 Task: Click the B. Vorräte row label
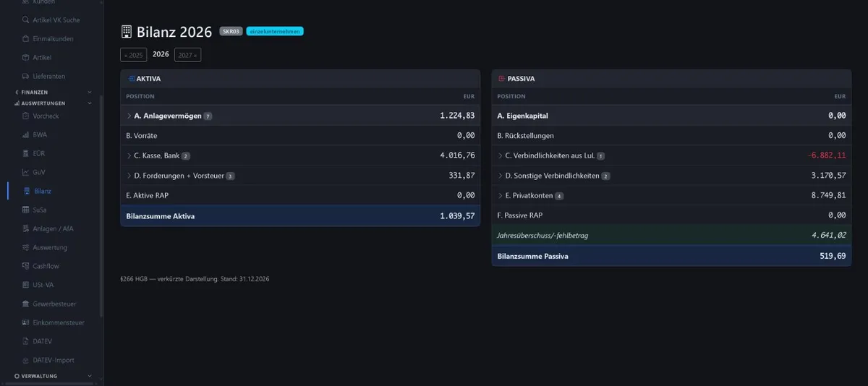[142, 135]
